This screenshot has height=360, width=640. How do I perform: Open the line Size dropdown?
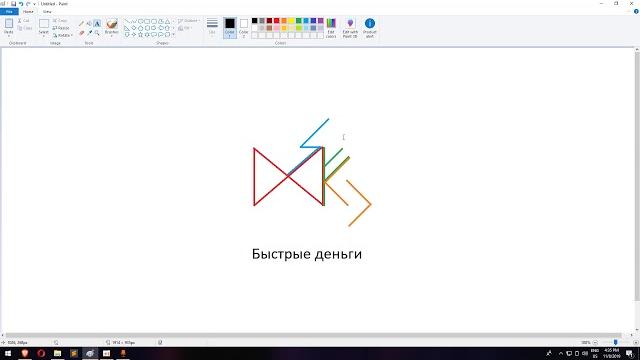(x=212, y=28)
